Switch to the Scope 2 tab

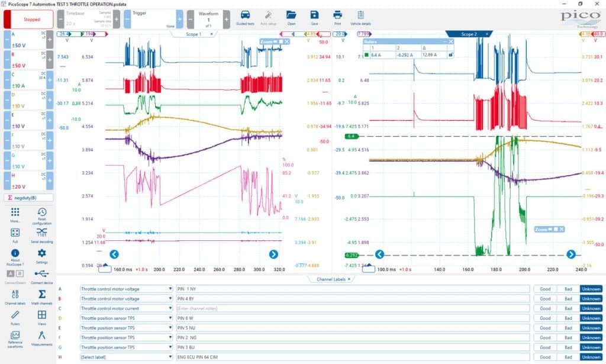click(469, 34)
